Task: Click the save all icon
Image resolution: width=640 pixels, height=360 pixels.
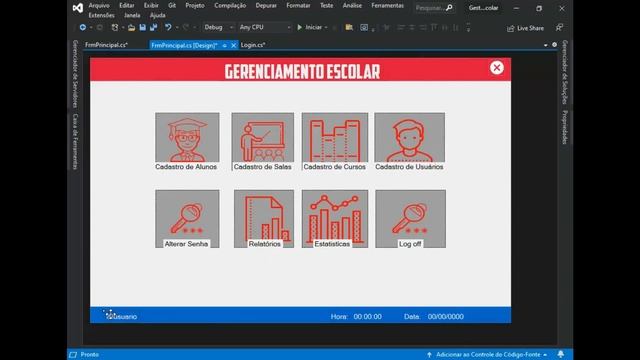Action: click(x=153, y=27)
